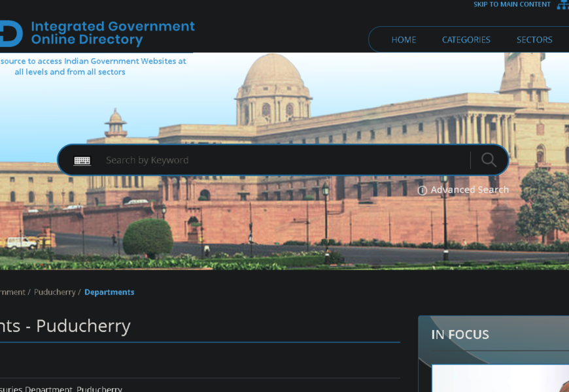
Task: Open the SECTORS menu item
Action: point(534,39)
